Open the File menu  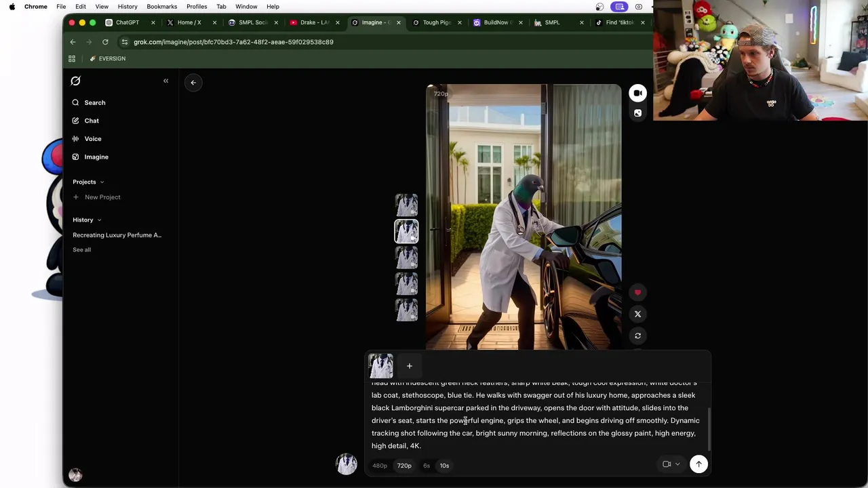[x=61, y=7]
